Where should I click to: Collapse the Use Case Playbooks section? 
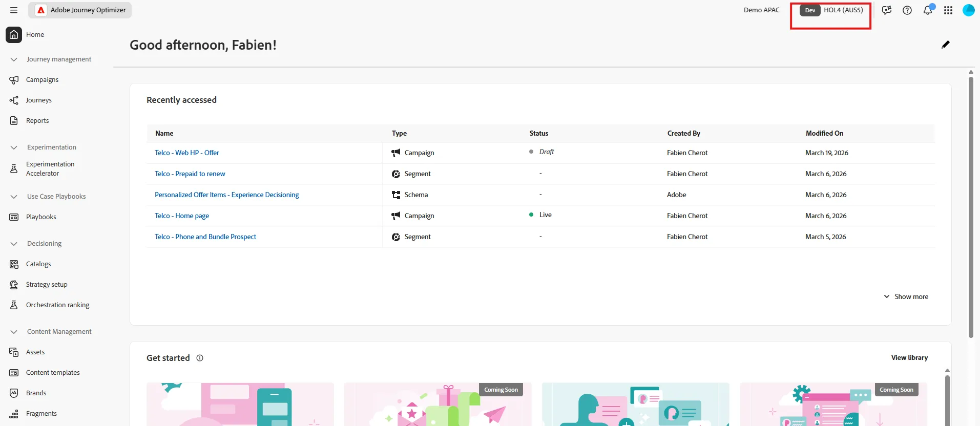pyautogui.click(x=14, y=197)
